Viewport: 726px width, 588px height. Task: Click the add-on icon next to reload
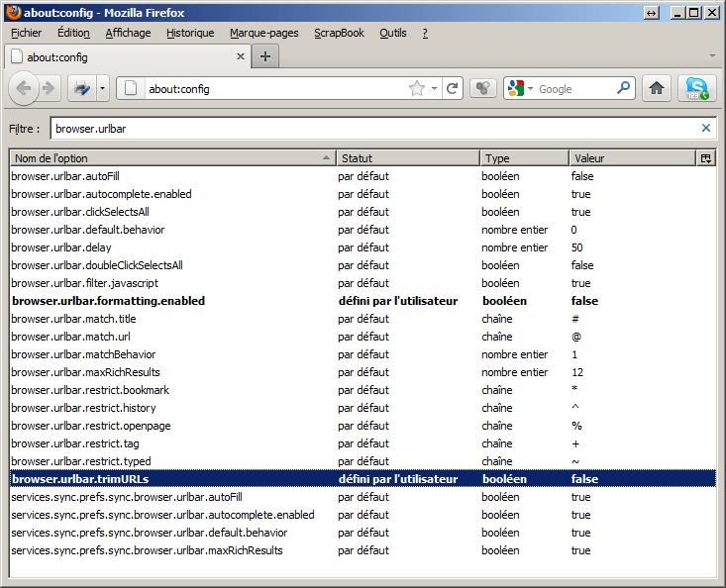click(483, 88)
